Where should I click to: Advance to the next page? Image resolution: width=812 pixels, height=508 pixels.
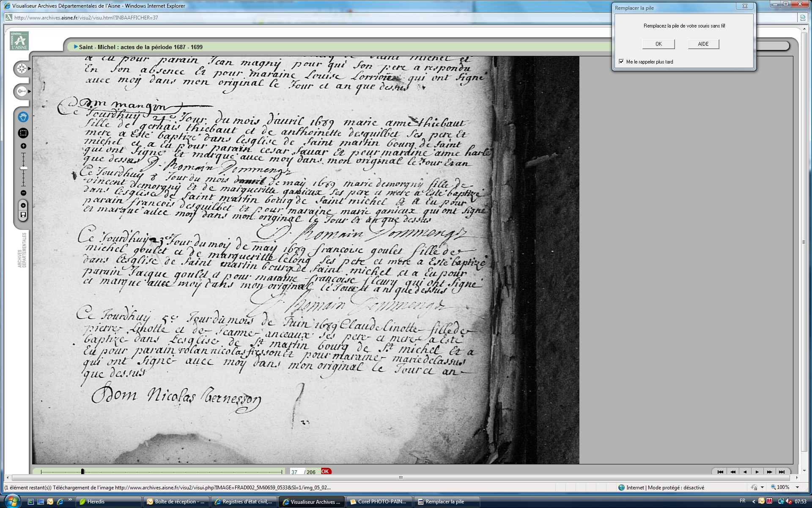(x=757, y=472)
